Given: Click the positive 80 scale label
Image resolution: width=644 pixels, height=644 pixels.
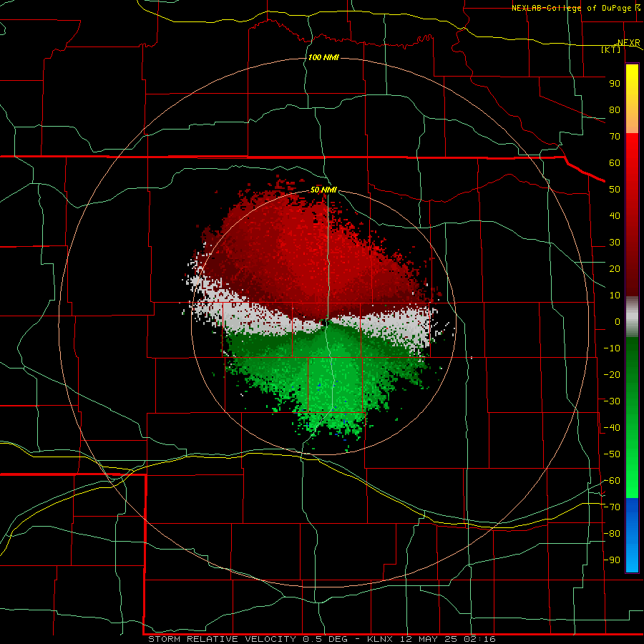Looking at the screenshot, I should [x=615, y=110].
